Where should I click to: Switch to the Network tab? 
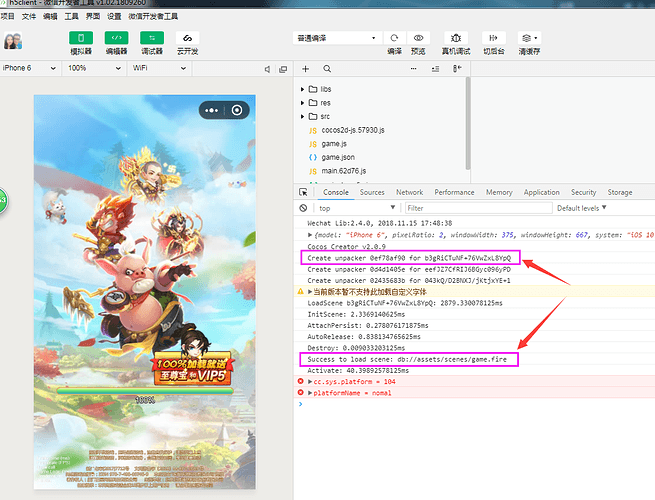click(x=409, y=192)
